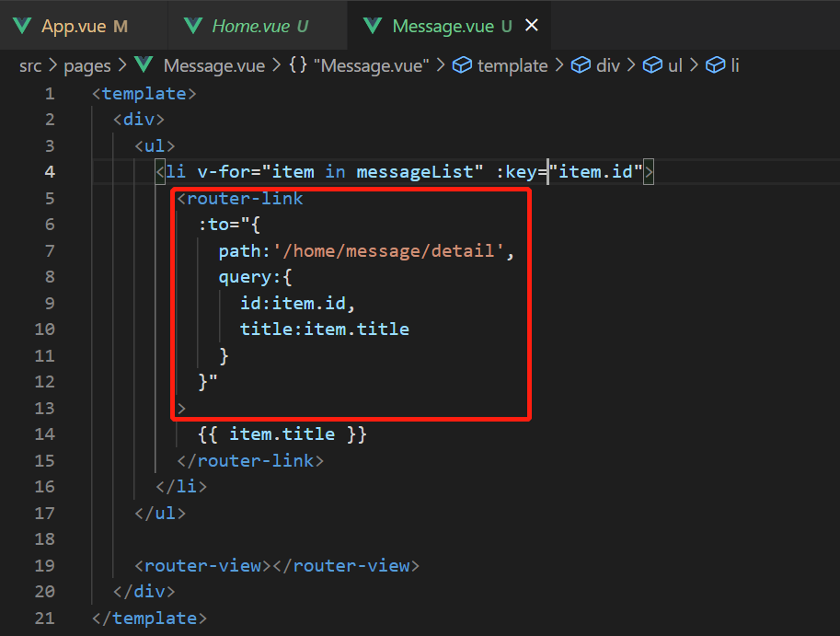The width and height of the screenshot is (840, 636).
Task: Click the {{ item.title }} interpolation
Action: (x=282, y=434)
